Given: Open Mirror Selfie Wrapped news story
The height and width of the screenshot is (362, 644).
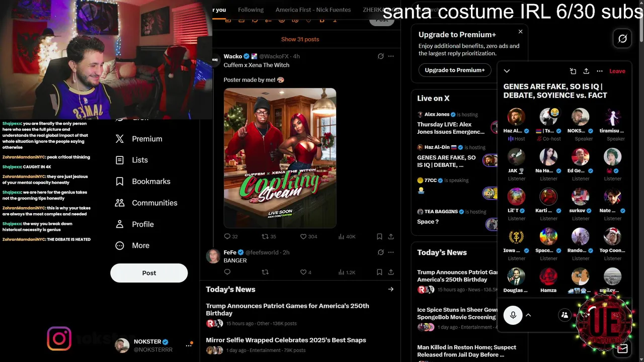Looking at the screenshot, I should point(300,344).
